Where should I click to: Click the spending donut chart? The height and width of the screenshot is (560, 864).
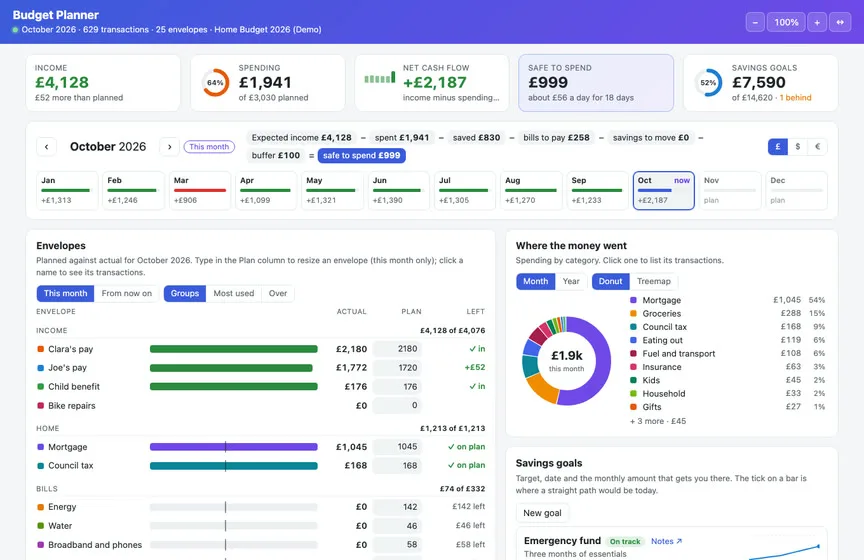(x=566, y=360)
